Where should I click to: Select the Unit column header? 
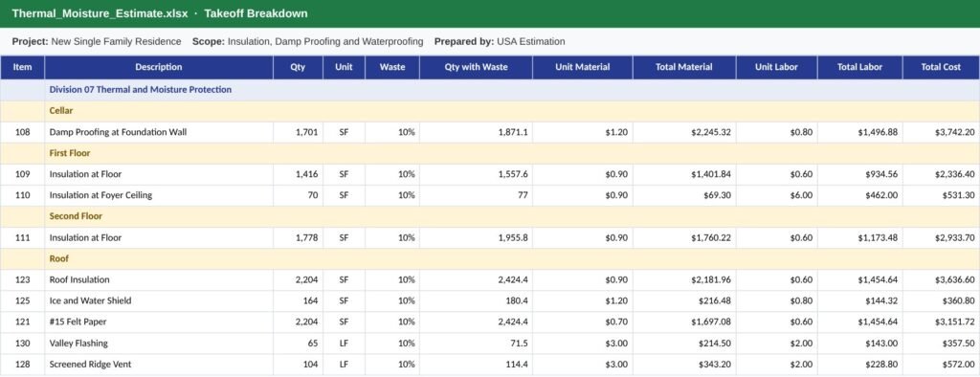click(344, 68)
